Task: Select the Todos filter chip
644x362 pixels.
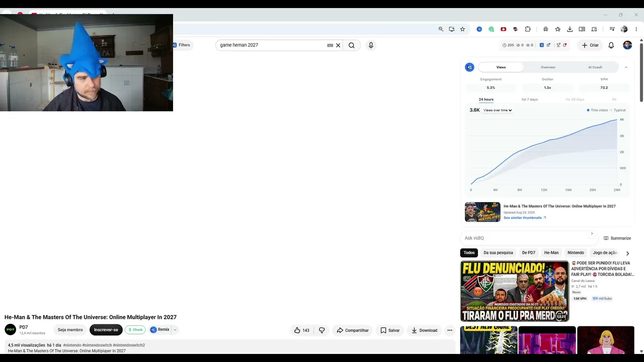Action: (x=469, y=253)
